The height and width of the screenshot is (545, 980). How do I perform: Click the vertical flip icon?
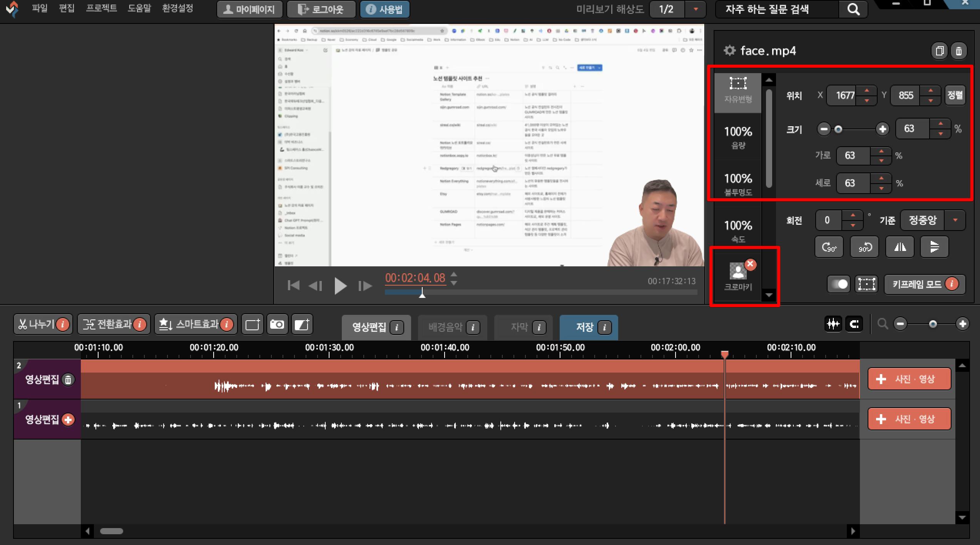tap(934, 247)
